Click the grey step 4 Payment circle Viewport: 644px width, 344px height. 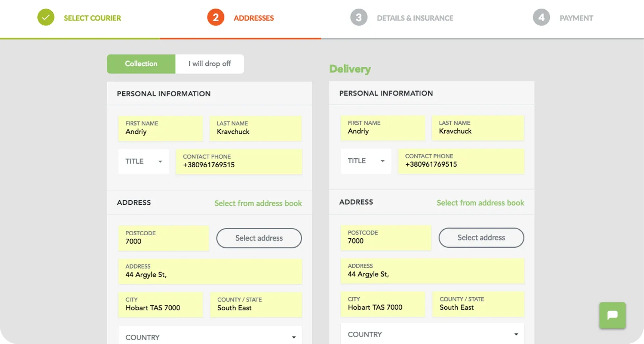(541, 18)
